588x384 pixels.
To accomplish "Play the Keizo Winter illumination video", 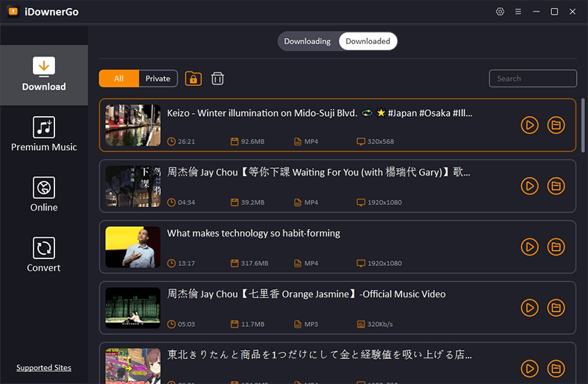I will coord(529,126).
